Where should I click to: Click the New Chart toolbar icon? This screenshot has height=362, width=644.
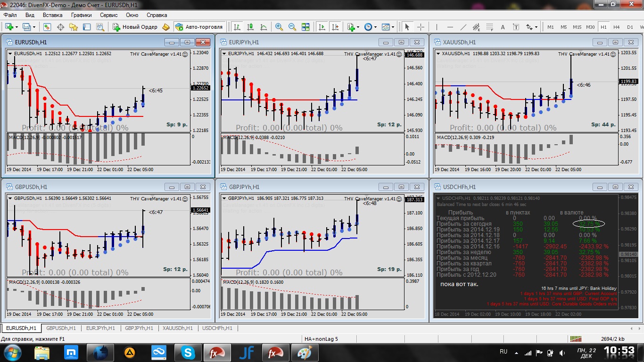[9, 27]
